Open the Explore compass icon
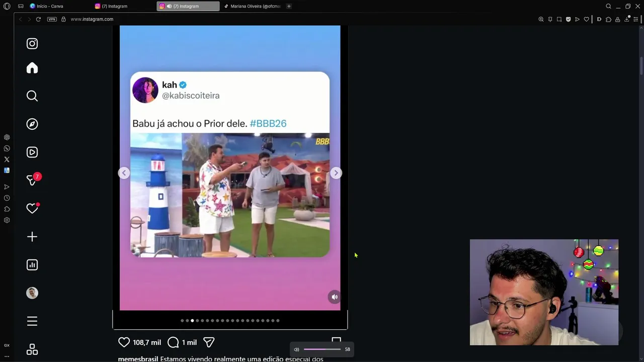This screenshot has width=644, height=362. click(x=32, y=124)
